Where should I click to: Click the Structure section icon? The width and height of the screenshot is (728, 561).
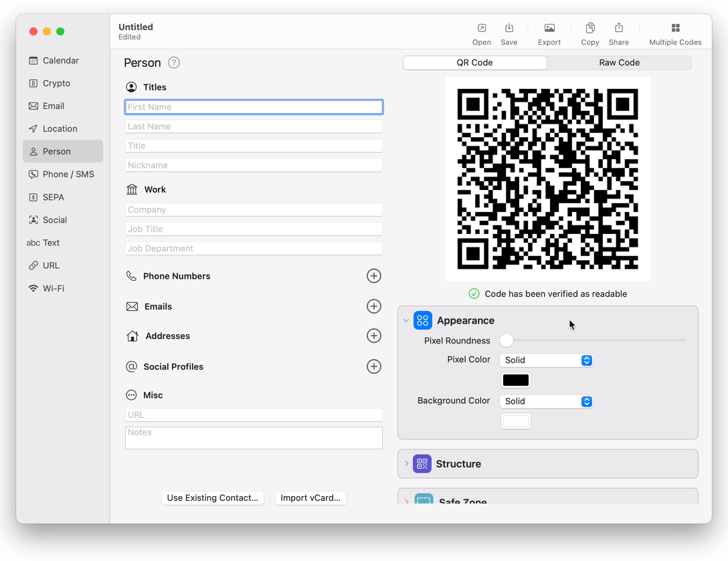pos(422,464)
